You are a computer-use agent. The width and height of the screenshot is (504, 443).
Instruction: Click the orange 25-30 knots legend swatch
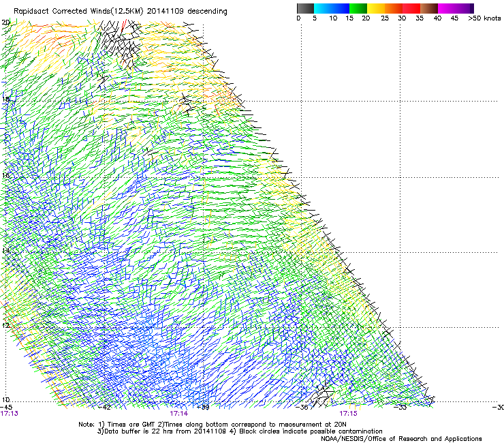point(394,8)
